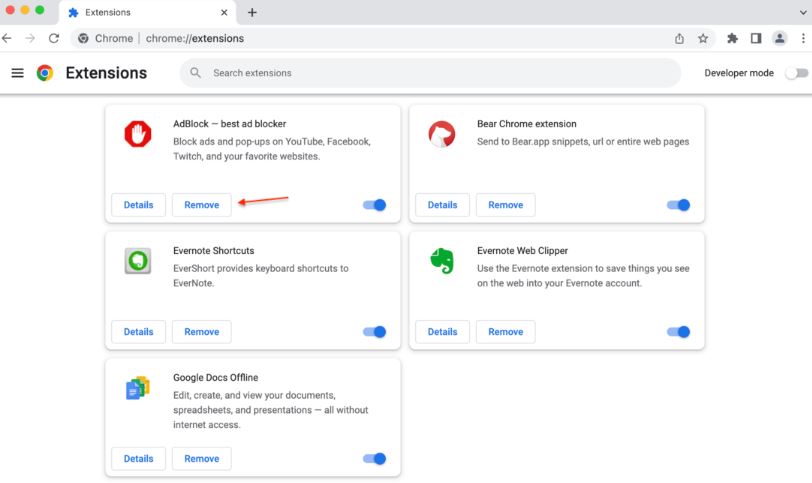The image size is (812, 483).
Task: Remove Evernote Shortcuts
Action: pos(201,332)
